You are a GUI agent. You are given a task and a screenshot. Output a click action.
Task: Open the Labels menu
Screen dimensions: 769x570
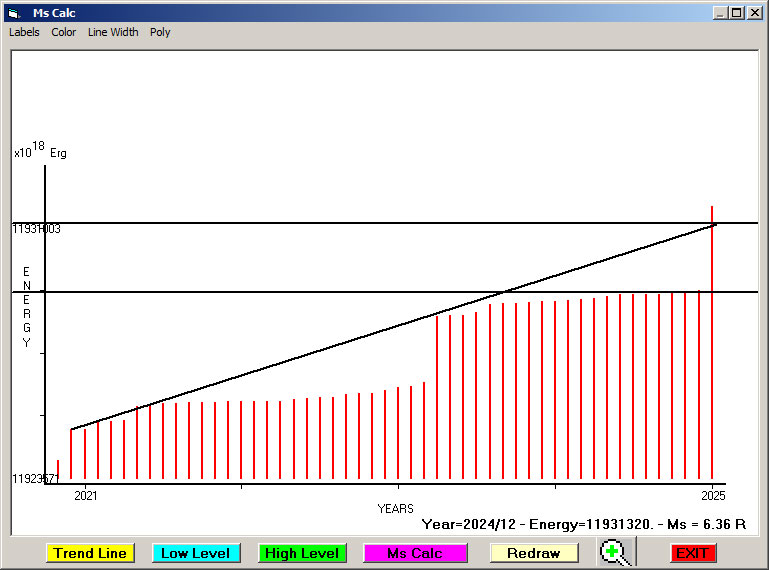click(x=24, y=32)
